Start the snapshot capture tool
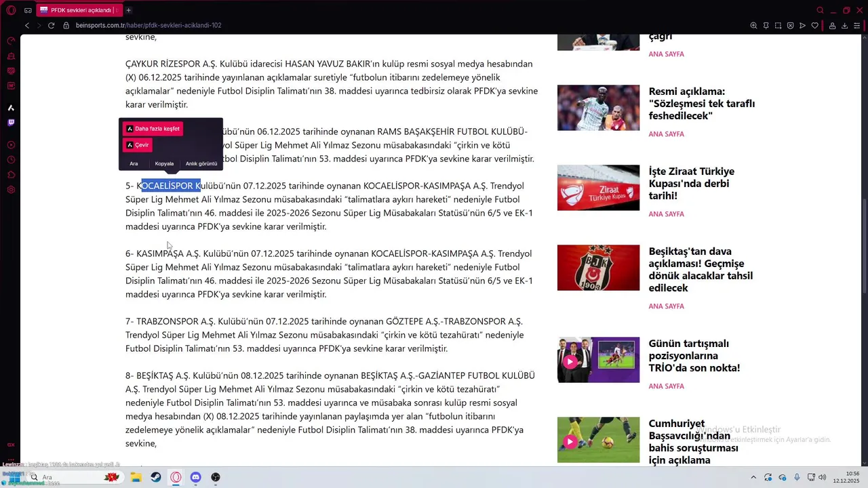 pyautogui.click(x=778, y=25)
